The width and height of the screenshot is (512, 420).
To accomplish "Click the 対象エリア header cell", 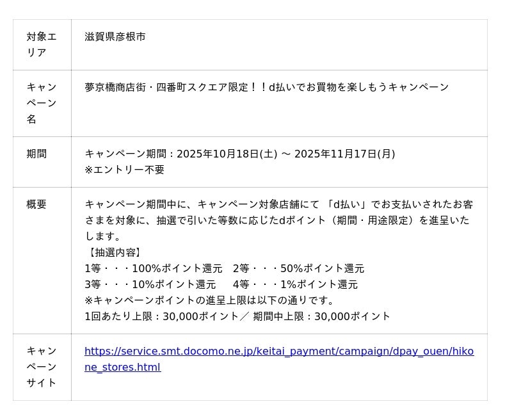I will tap(42, 45).
